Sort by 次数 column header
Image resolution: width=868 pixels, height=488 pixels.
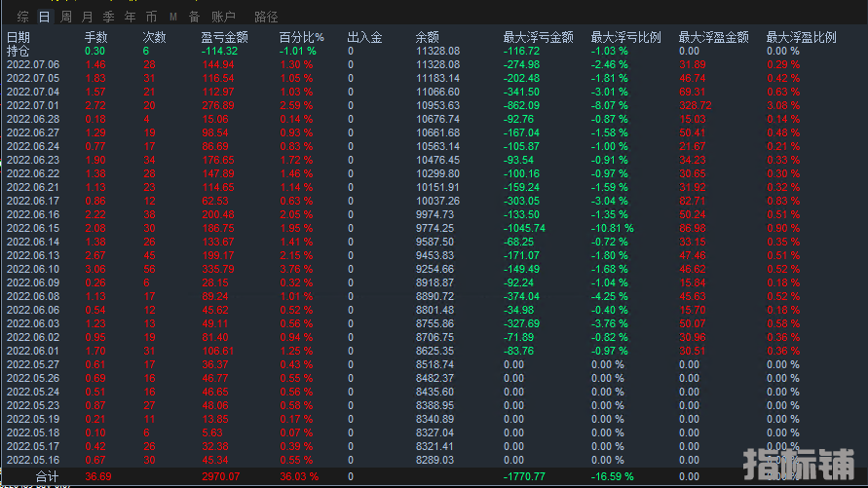[x=154, y=37]
